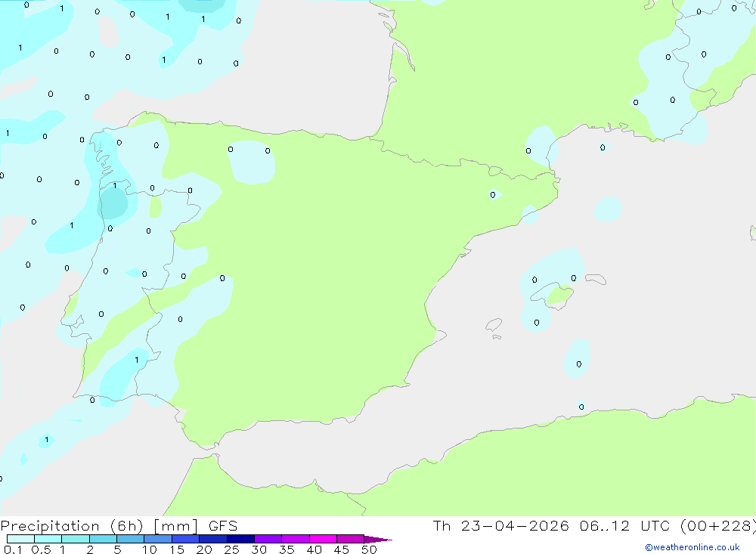Click the legend scale label '35'
The height and width of the screenshot is (554, 756).
287,549
